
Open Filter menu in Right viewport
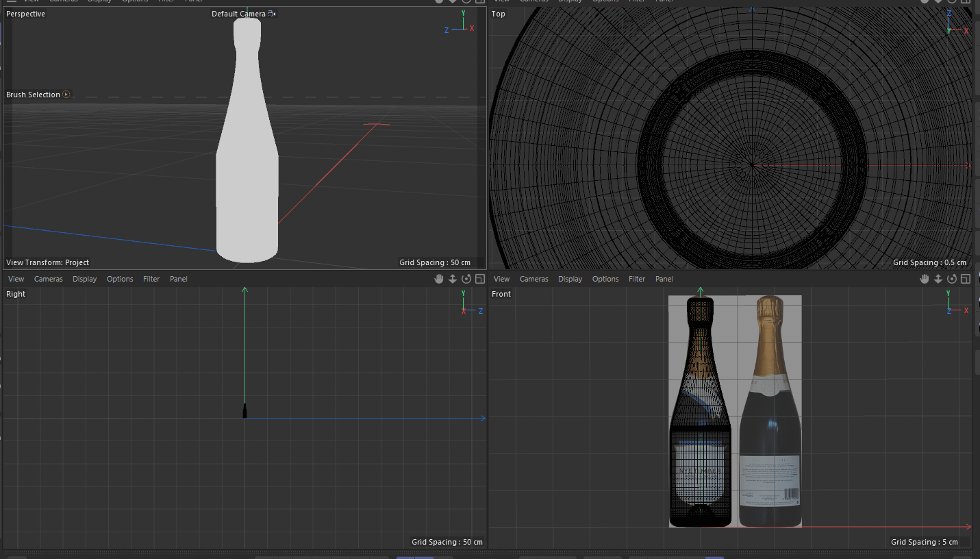tap(151, 279)
